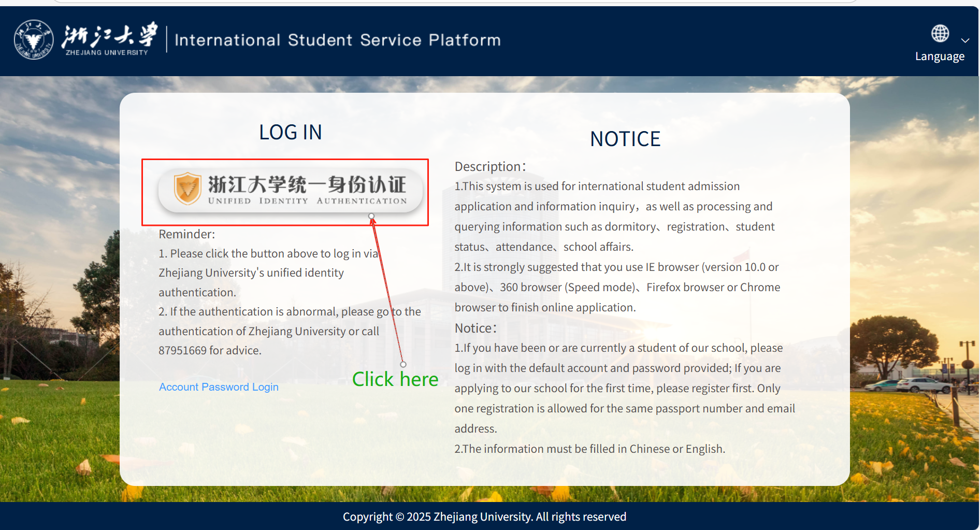Image resolution: width=980 pixels, height=530 pixels.
Task: Click the "Notice:" subheading above registration rules
Action: [475, 328]
